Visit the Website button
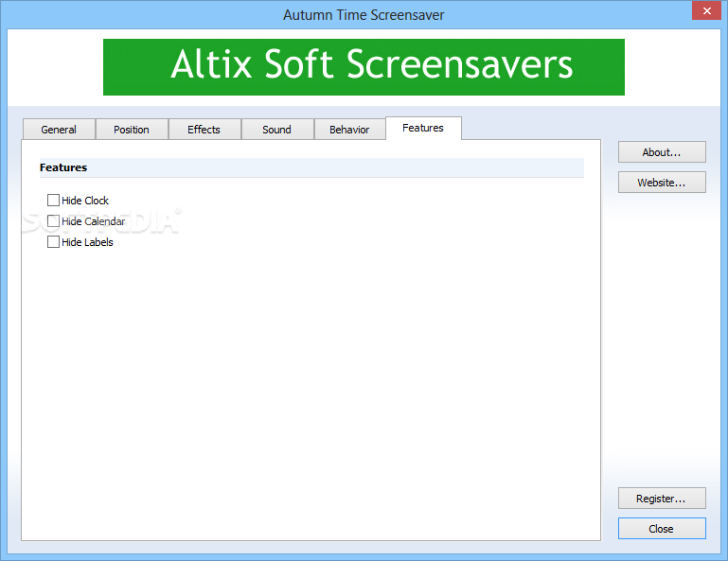This screenshot has width=728, height=561. coord(662,183)
